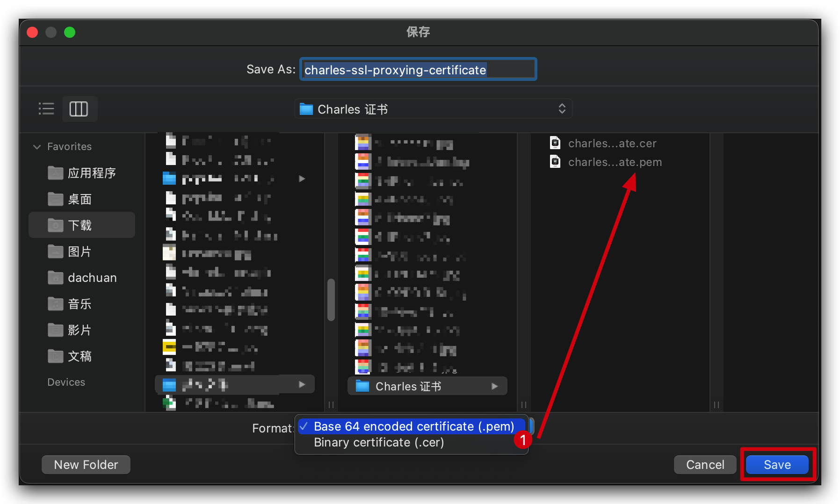
Task: Click the 桌面 folder icon
Action: point(55,199)
